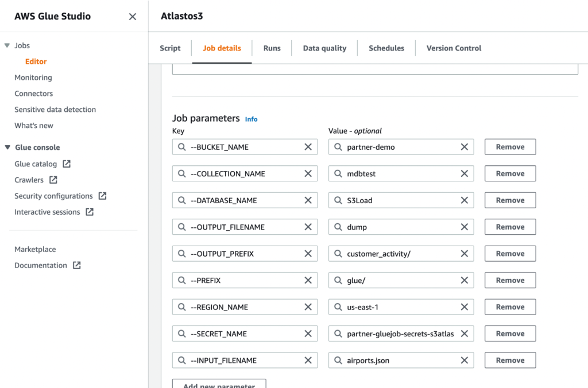Screen dimensions: 588x388
Task: Clear the airports.json value with X icon
Action: pyautogui.click(x=465, y=360)
